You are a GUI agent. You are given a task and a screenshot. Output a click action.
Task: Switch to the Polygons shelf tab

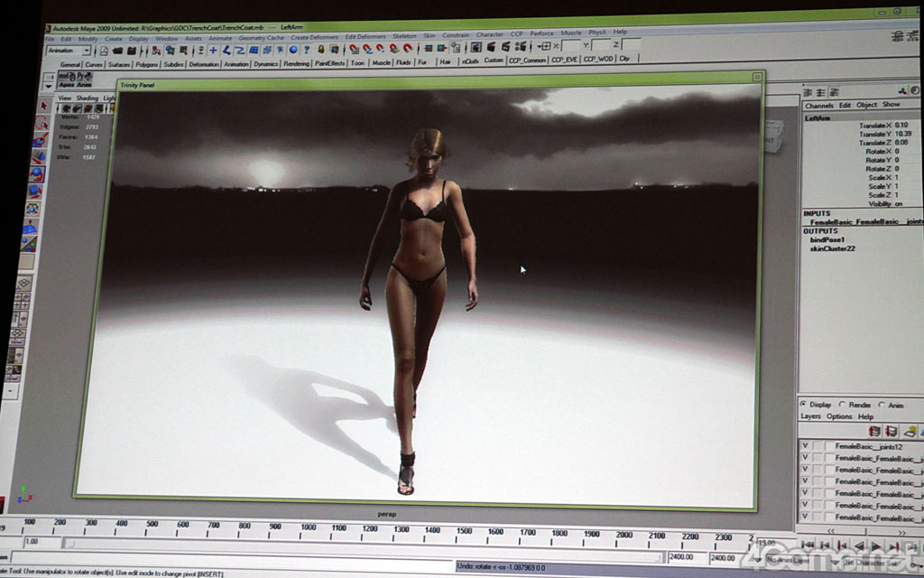[x=146, y=64]
